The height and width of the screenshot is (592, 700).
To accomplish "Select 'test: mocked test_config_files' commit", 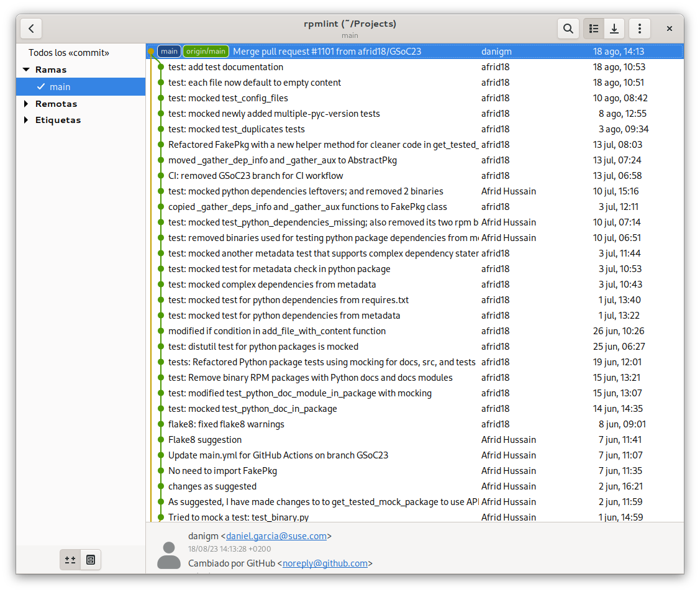I will [415, 98].
